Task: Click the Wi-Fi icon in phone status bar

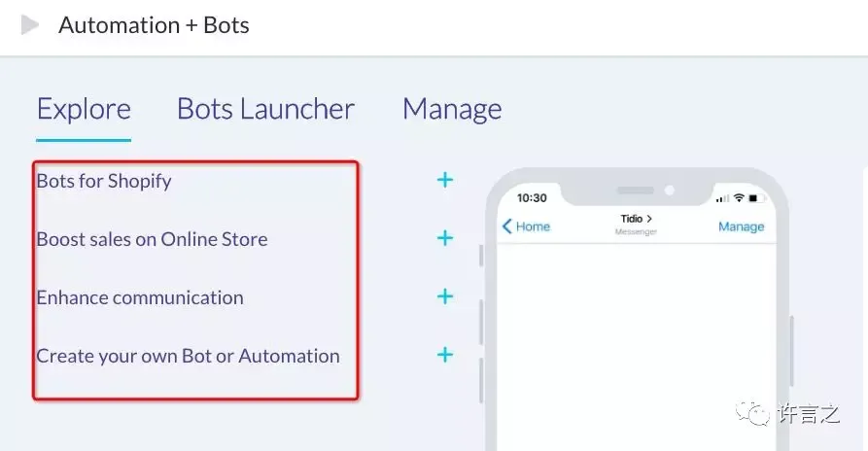Action: coord(739,197)
